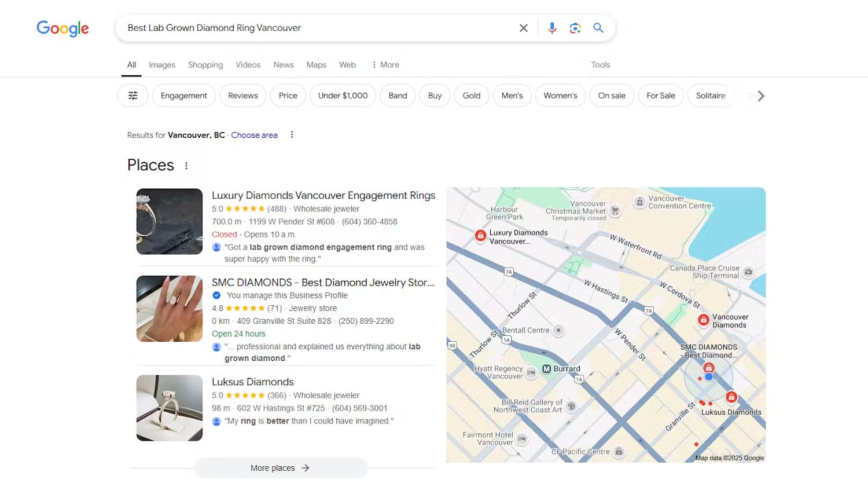Switch to the Images tab
Screen dimensions: 868x483
point(161,65)
